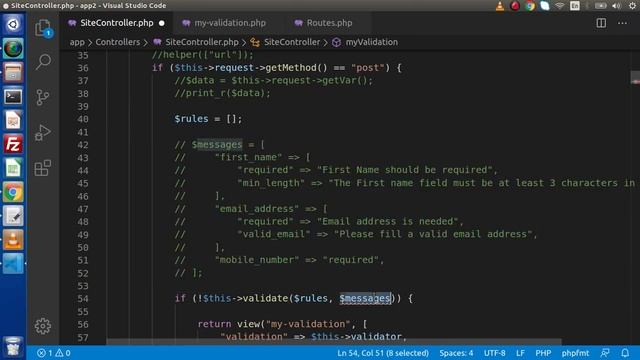The width and height of the screenshot is (640, 360).
Task: Click line number 36 in gutter
Action: click(x=83, y=68)
